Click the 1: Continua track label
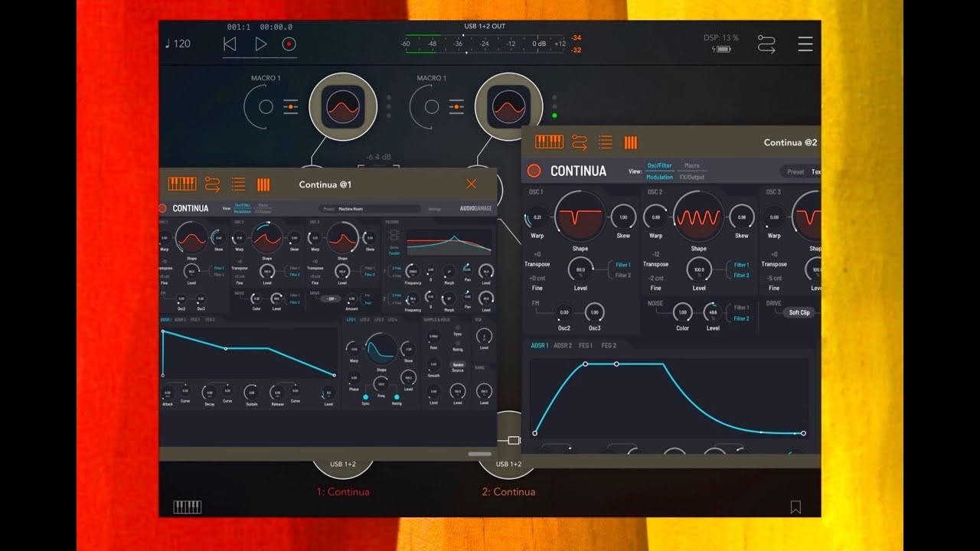Screen dimensions: 980x551 (343, 492)
